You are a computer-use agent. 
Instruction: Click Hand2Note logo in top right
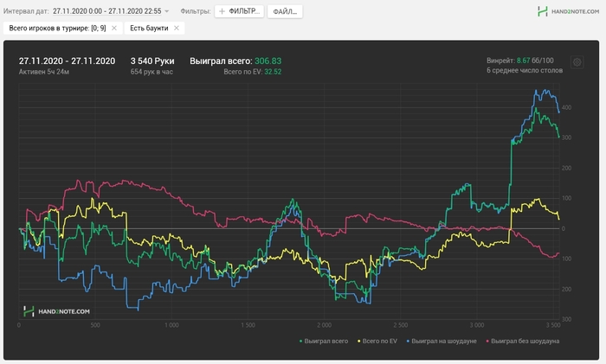(x=568, y=11)
